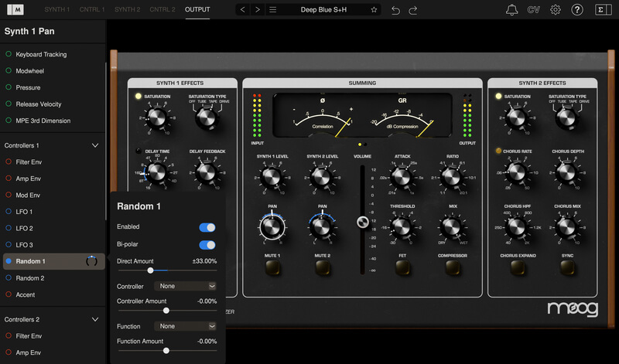The image size is (619, 364).
Task: Click the Volume fader handle
Action: [x=362, y=223]
